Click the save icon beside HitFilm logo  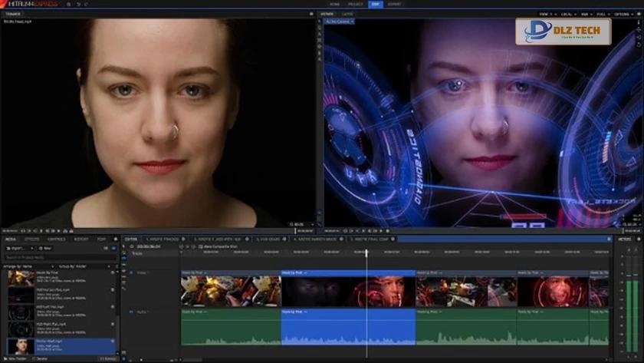coord(68,4)
